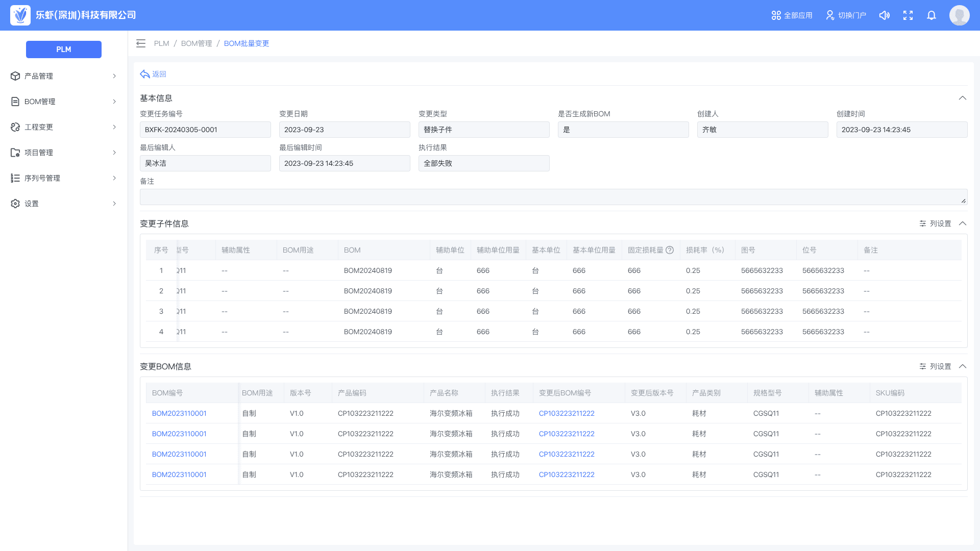Click the switch portal user icon

click(830, 15)
